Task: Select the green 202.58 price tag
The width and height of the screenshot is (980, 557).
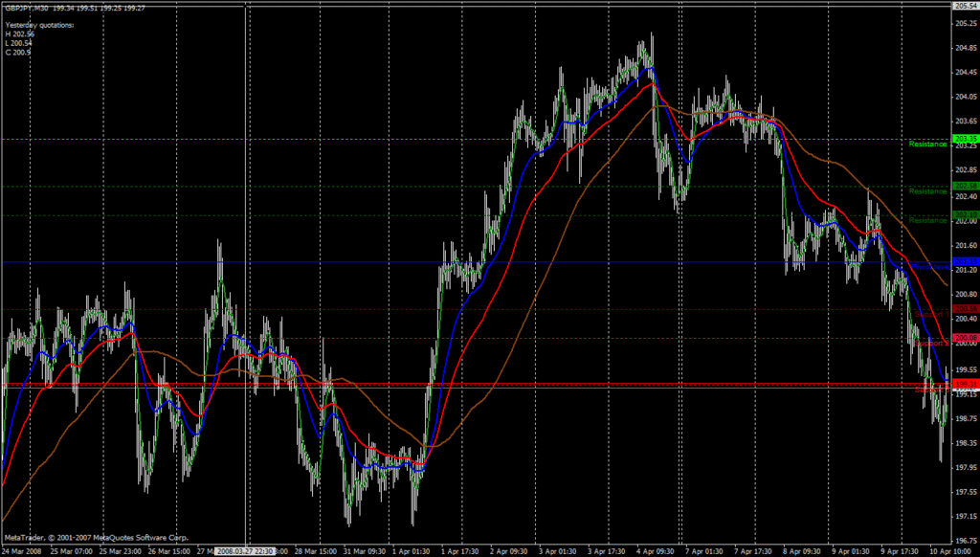Action: (966, 186)
